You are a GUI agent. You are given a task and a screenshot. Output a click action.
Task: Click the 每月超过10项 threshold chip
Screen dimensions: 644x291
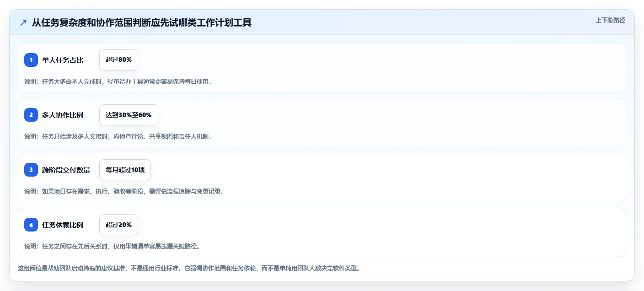pos(125,170)
